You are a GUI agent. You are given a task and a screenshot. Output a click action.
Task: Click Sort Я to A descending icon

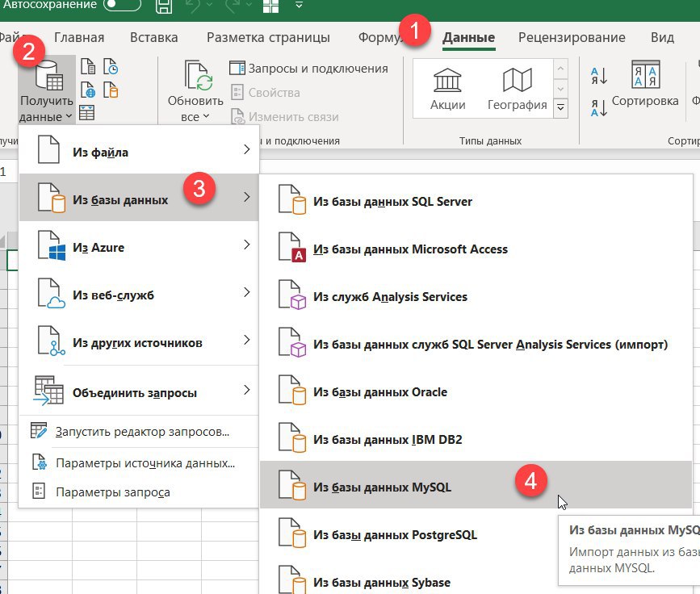tap(598, 108)
